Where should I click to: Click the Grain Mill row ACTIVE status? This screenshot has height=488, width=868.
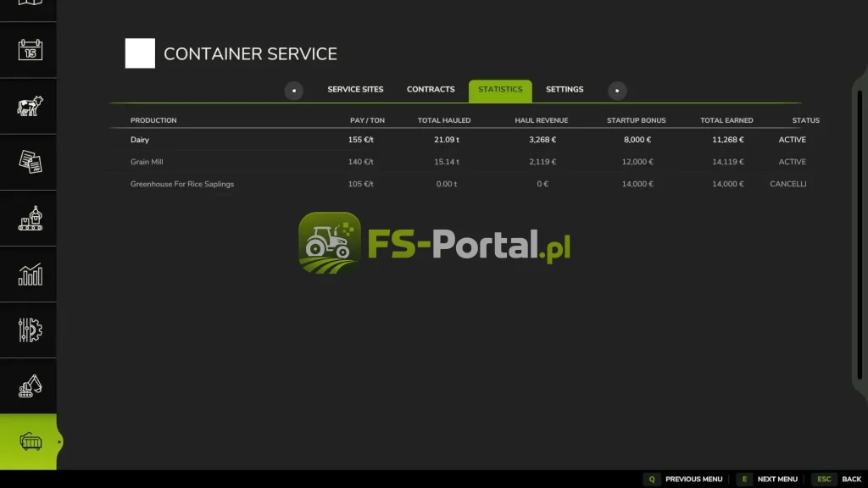(x=793, y=162)
